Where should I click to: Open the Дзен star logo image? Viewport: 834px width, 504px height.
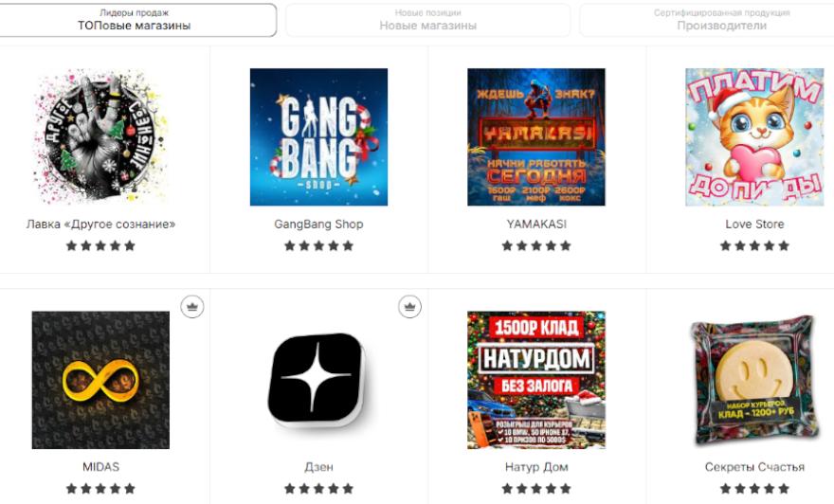coord(318,380)
